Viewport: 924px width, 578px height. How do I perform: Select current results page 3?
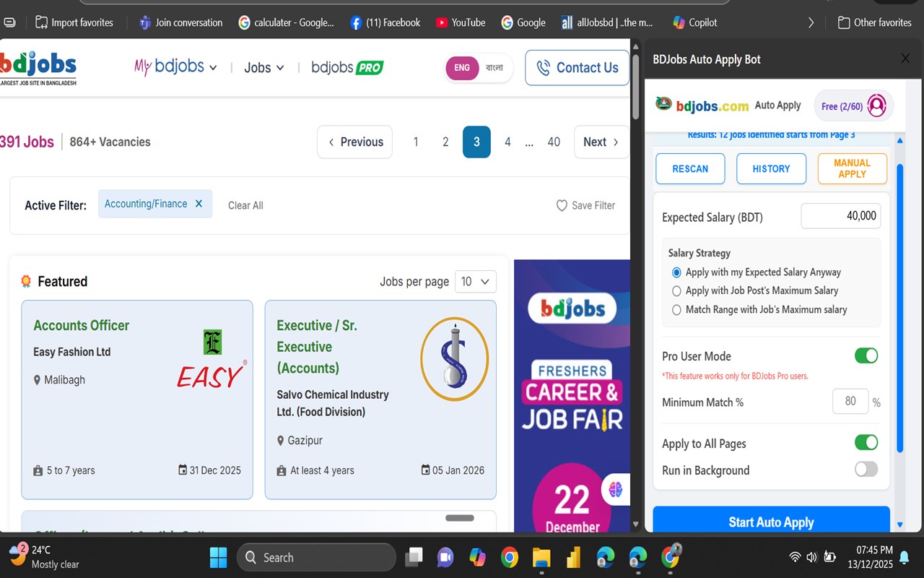476,142
